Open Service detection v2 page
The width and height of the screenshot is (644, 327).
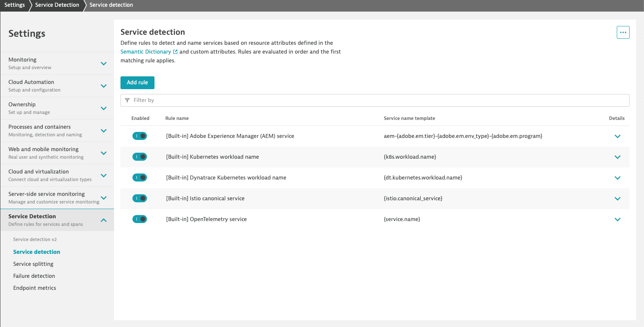tap(35, 239)
